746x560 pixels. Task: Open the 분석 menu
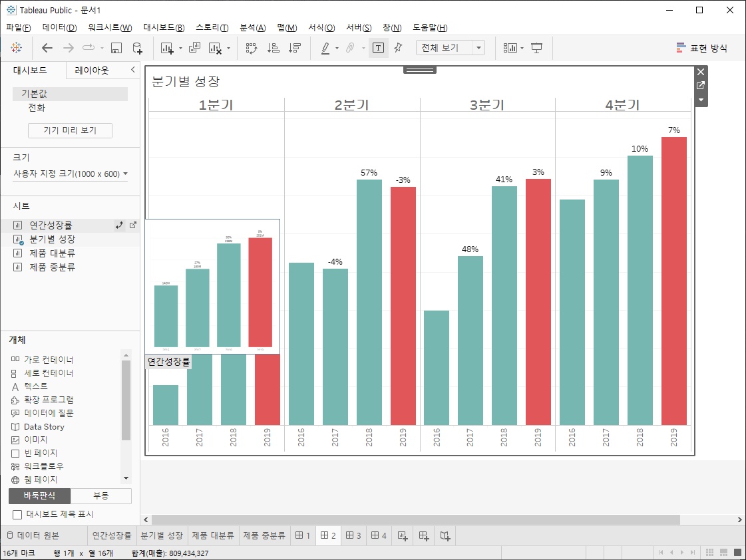pos(253,27)
